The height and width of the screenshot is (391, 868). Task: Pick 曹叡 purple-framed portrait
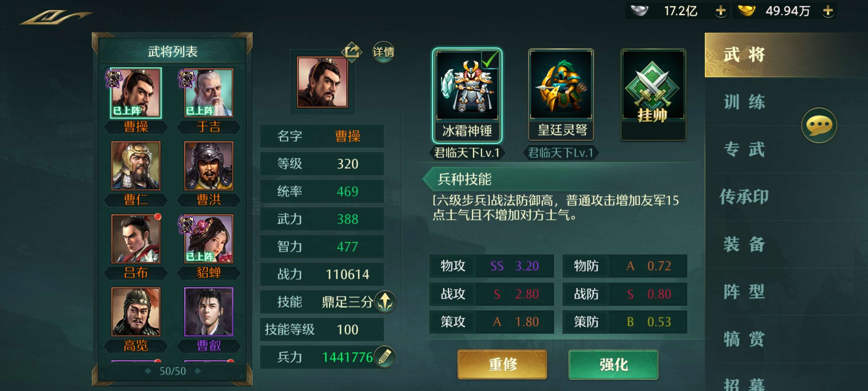pos(209,312)
